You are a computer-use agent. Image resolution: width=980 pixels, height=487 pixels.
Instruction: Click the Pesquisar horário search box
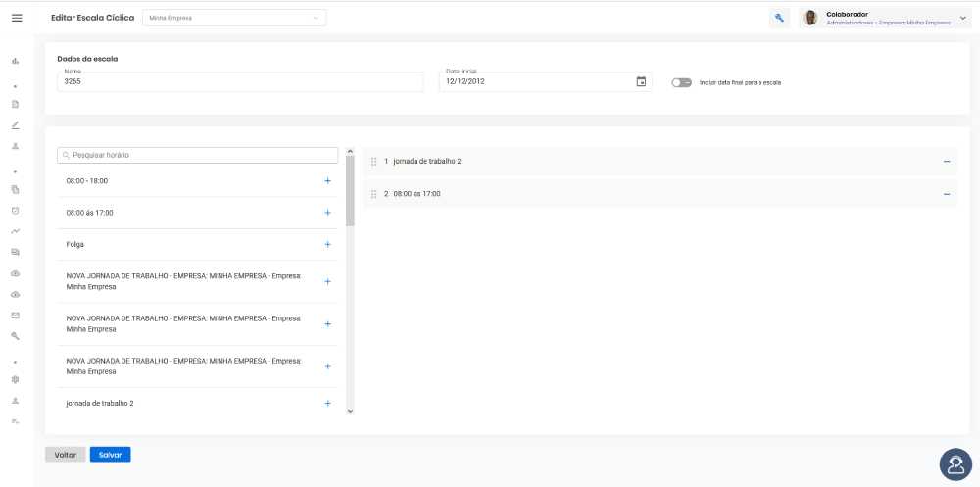pyautogui.click(x=198, y=155)
